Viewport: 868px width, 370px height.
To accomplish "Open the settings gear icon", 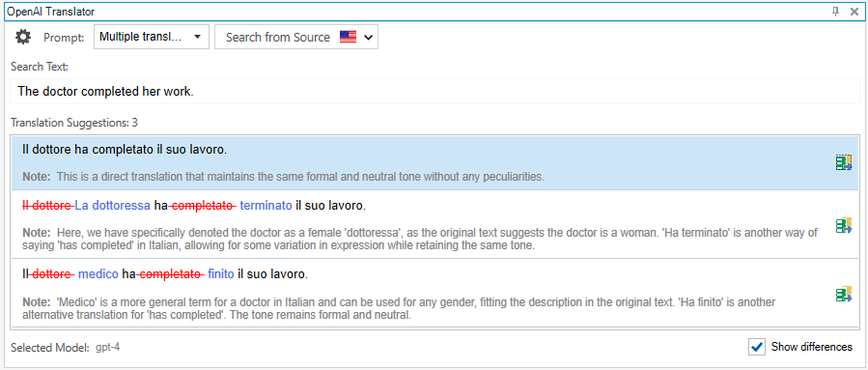I will [x=23, y=37].
